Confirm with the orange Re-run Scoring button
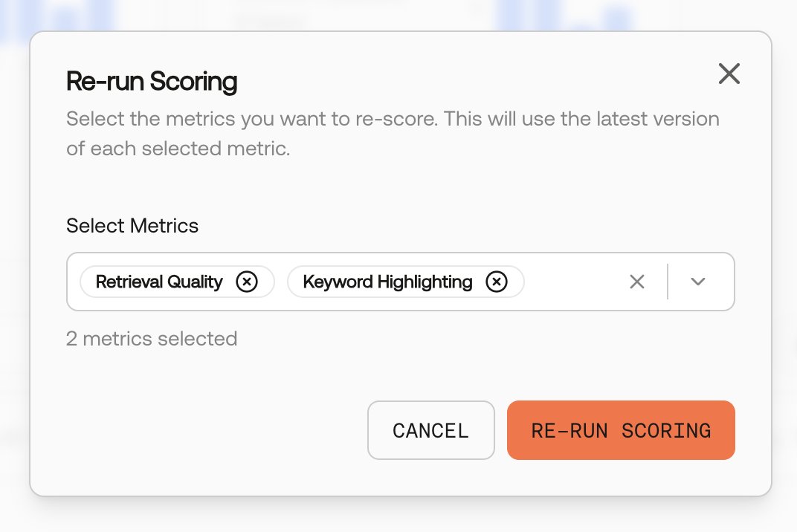797x532 pixels. click(621, 430)
